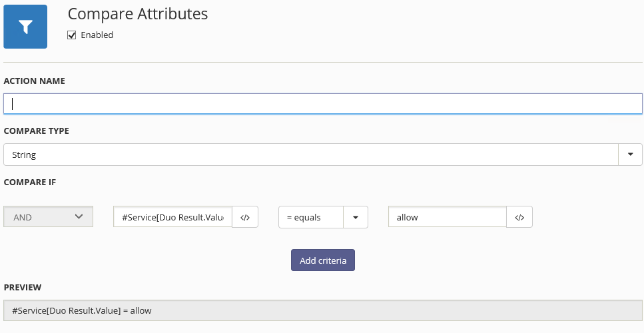
Task: Click the ACTION NAME label
Action: click(35, 81)
